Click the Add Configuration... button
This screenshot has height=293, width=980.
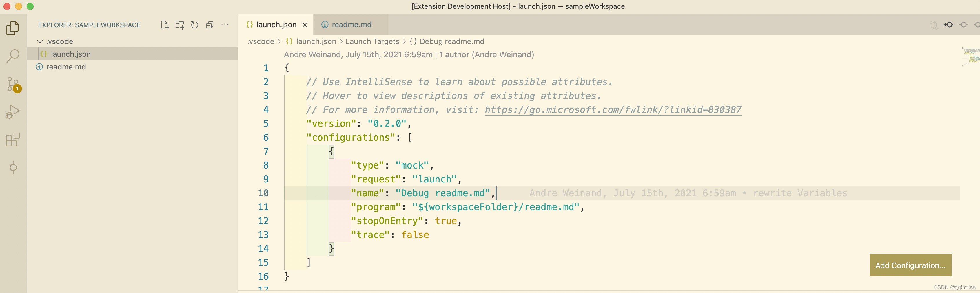point(910,265)
